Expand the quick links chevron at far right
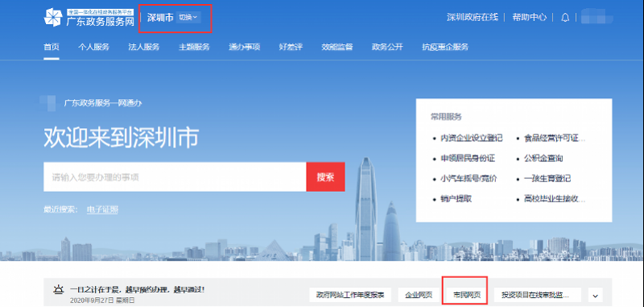 coord(596,295)
